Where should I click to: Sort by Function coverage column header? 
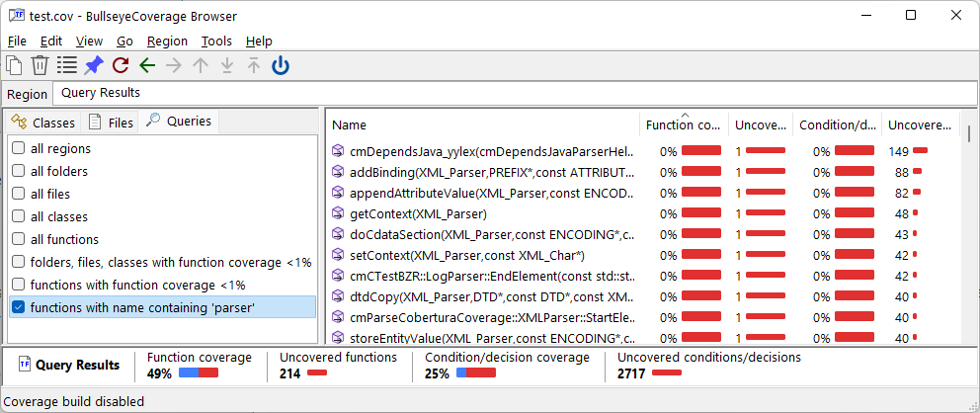(x=683, y=124)
